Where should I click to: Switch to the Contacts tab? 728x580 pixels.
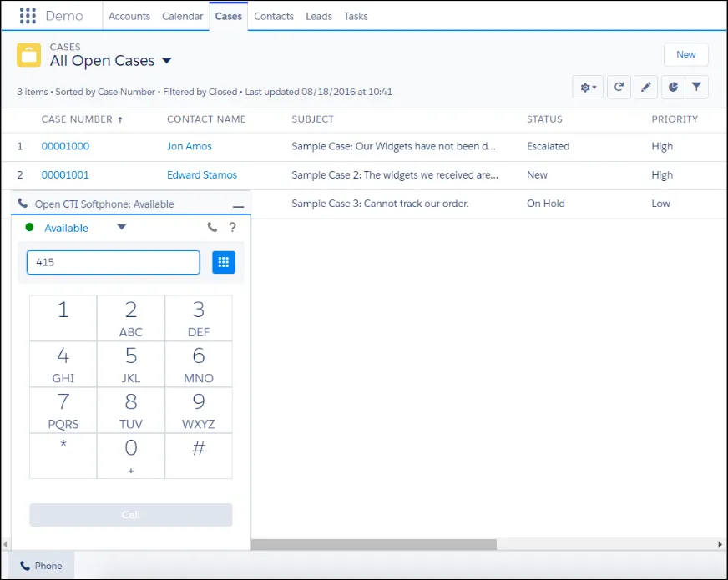pos(273,15)
